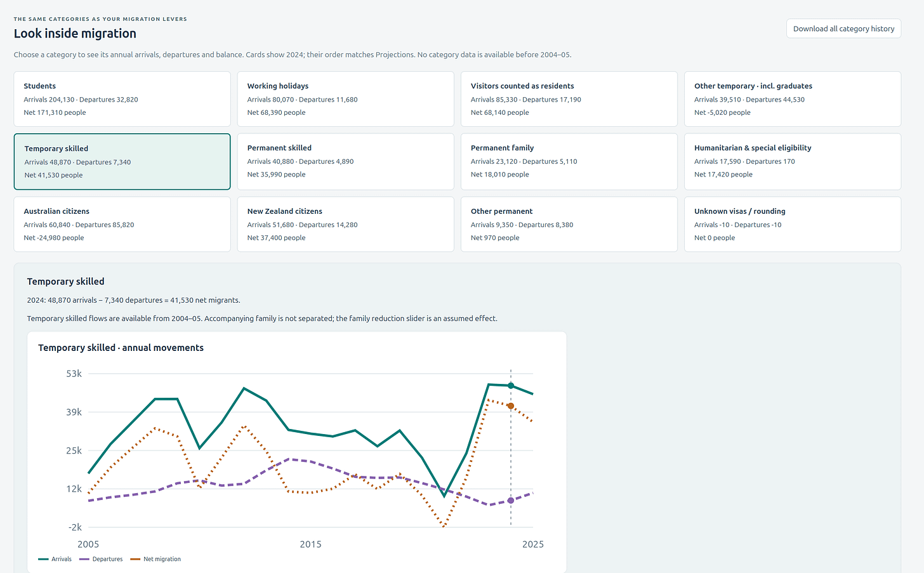Viewport: 924px width, 573px height.
Task: Select the New Zealand citizens card
Action: [345, 224]
